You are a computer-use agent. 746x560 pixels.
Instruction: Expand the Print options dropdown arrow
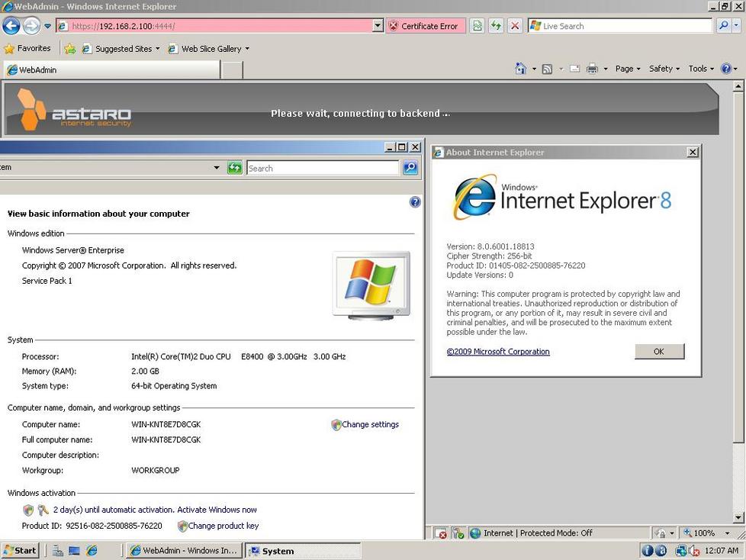tap(606, 69)
